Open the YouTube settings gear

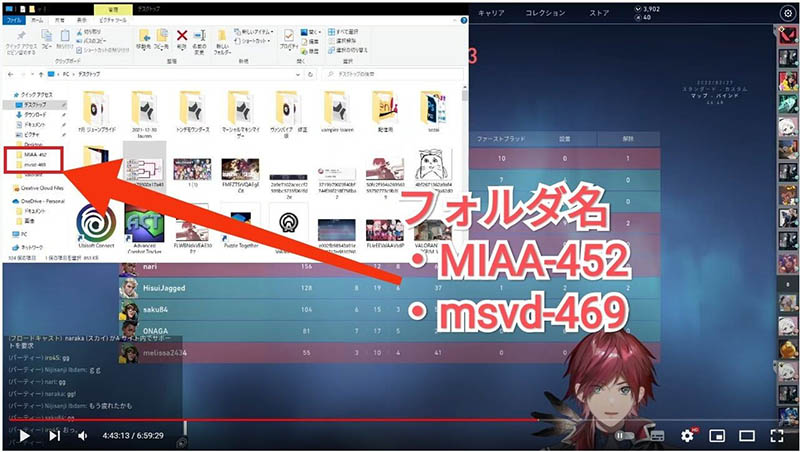(x=687, y=435)
